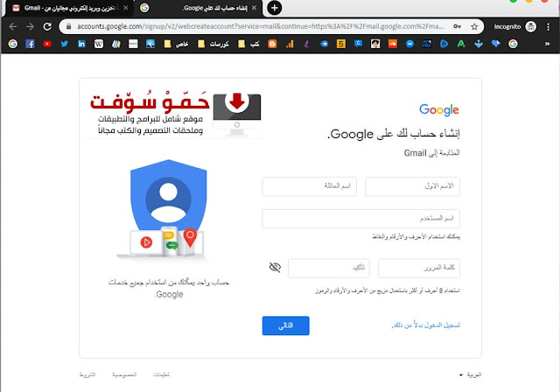Open the LinkedIn bookmark

coord(81,44)
